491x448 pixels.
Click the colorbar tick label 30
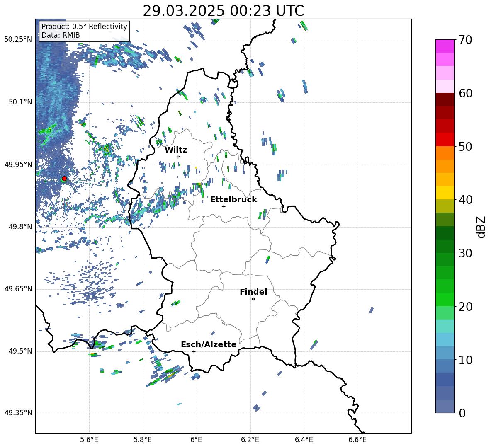coord(465,253)
